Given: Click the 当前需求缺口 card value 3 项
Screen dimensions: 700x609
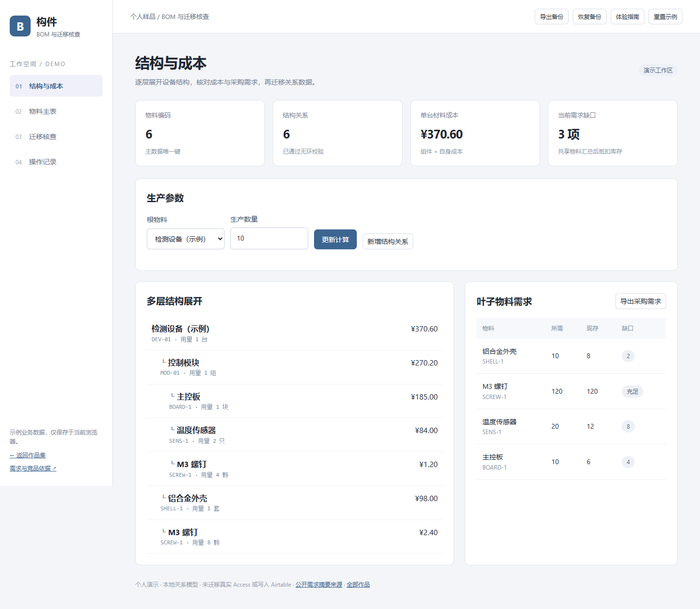Looking at the screenshot, I should click(x=569, y=134).
